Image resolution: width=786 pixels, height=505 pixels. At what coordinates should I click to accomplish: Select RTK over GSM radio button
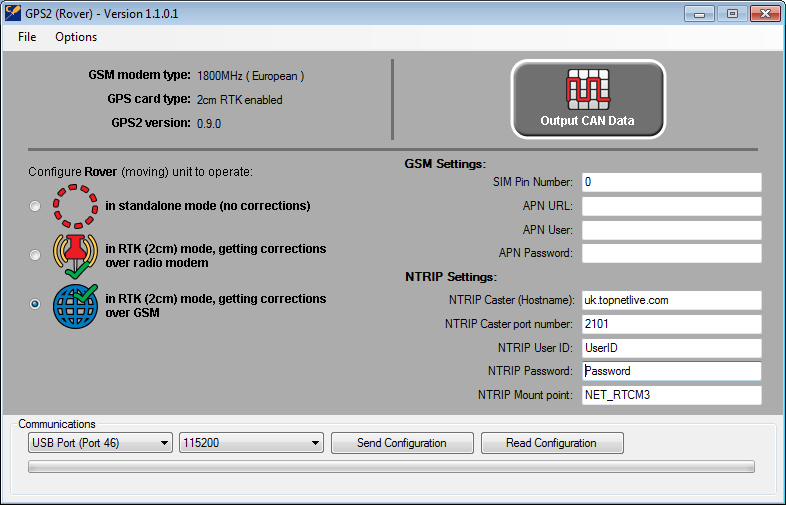(x=36, y=304)
